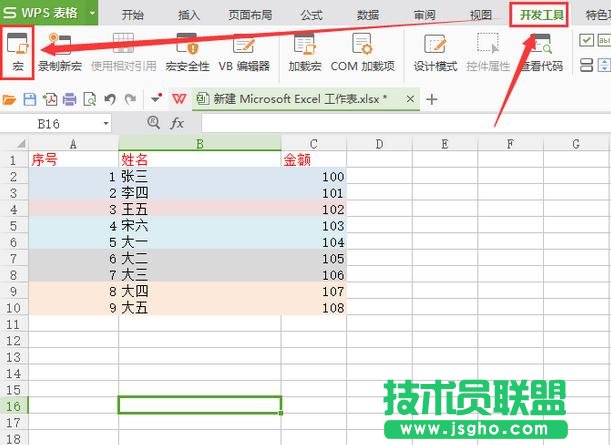611x445 pixels.
Task: Switch to the 数据 tab
Action: pos(368,14)
